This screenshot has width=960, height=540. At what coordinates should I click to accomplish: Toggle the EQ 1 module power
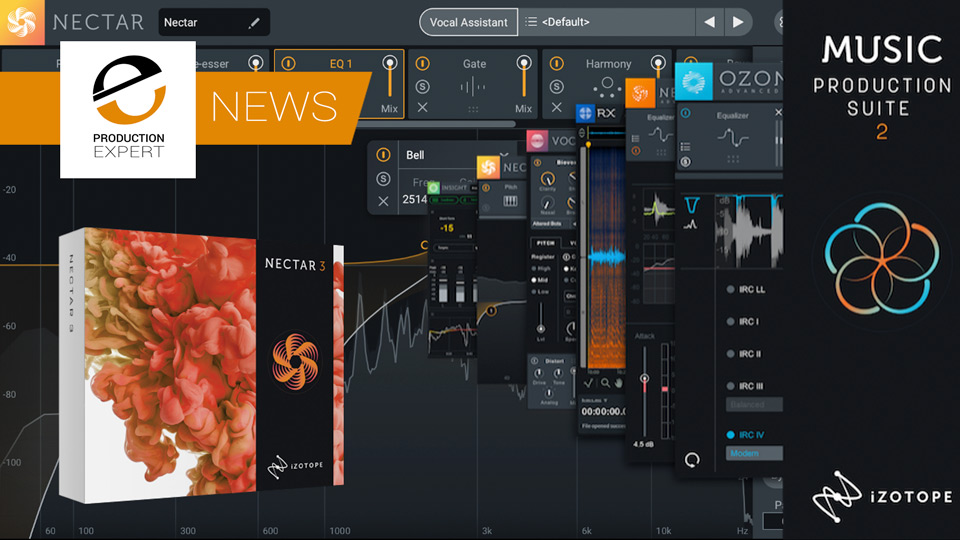pos(288,64)
